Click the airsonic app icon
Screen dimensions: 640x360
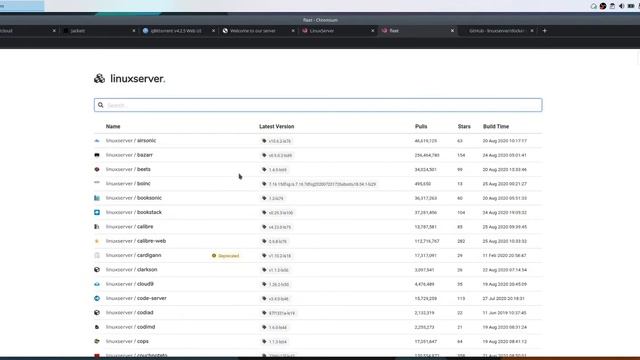click(97, 141)
